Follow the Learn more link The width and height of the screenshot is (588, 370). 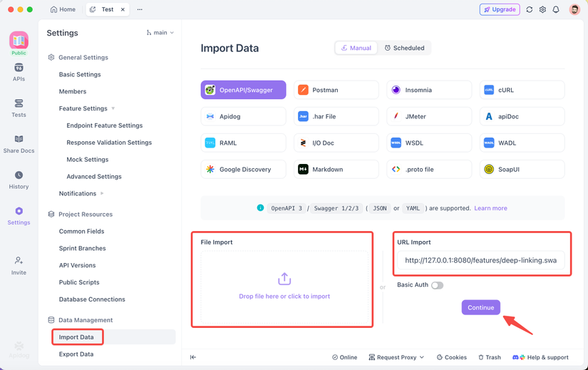tap(490, 208)
